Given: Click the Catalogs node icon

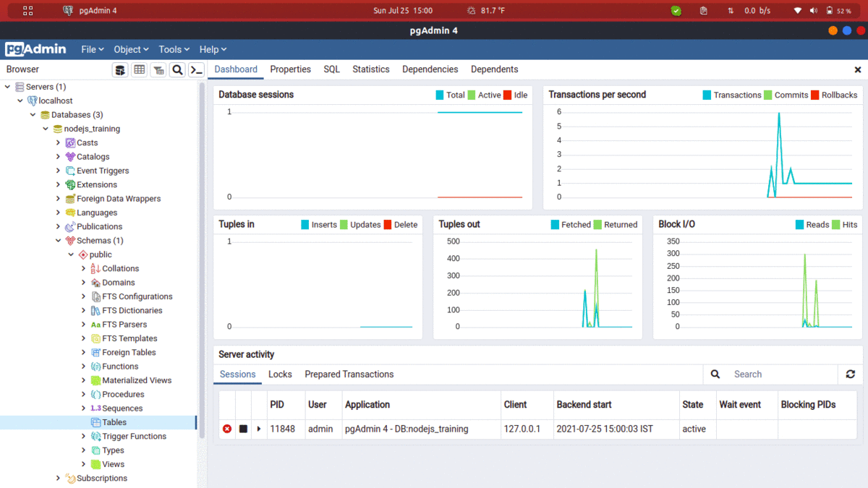Looking at the screenshot, I should 70,157.
